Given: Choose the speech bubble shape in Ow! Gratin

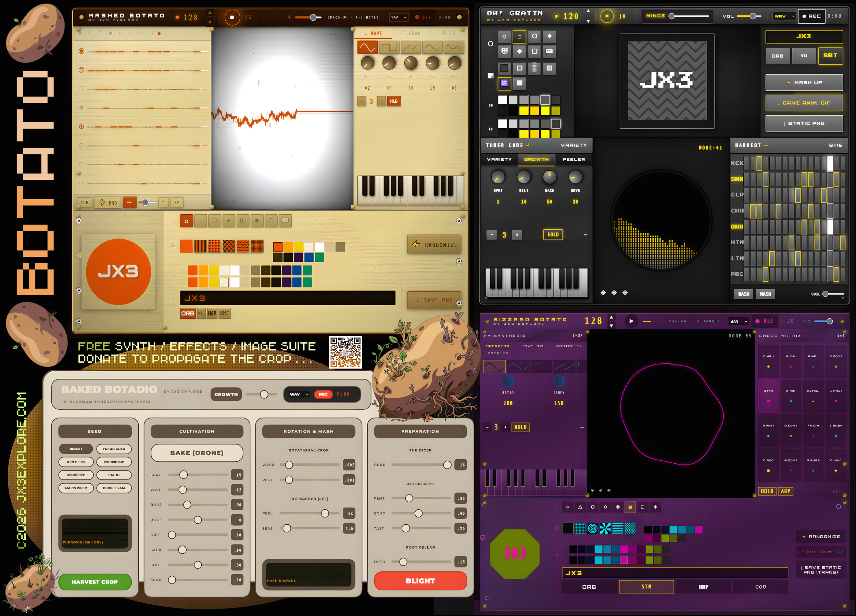Looking at the screenshot, I should coord(550,51).
